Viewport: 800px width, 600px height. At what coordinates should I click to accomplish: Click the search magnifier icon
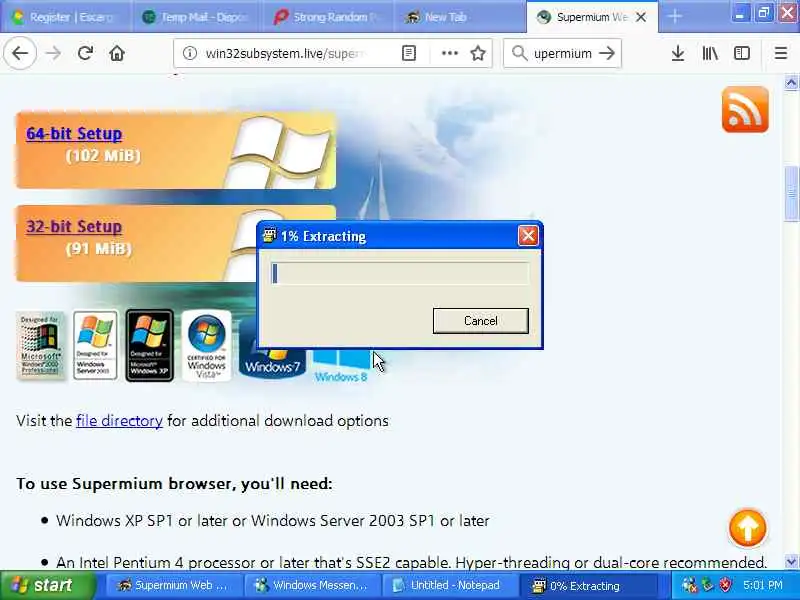click(519, 53)
